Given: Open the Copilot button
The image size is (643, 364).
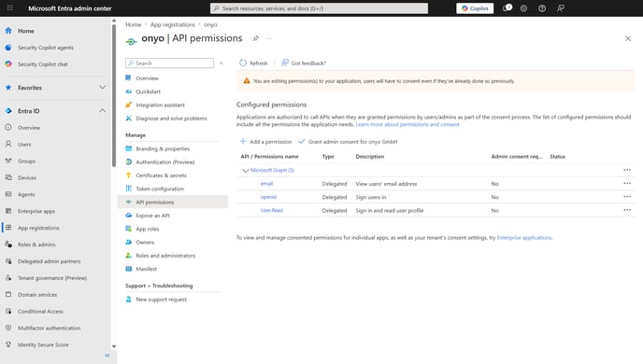Looking at the screenshot, I should [475, 8].
